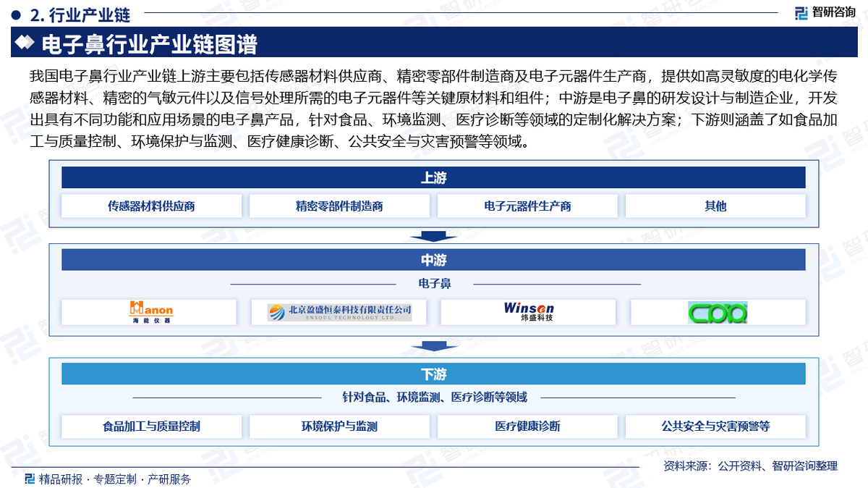The width and height of the screenshot is (868, 488).
Task: Click the downward arrow between 上游 and 中游
Action: pyautogui.click(x=433, y=235)
